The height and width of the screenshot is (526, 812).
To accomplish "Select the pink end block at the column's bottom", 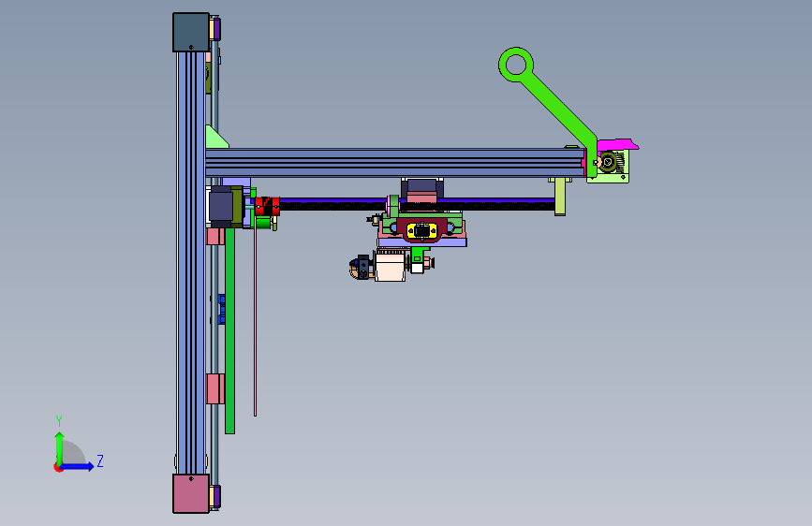I will coord(190,493).
